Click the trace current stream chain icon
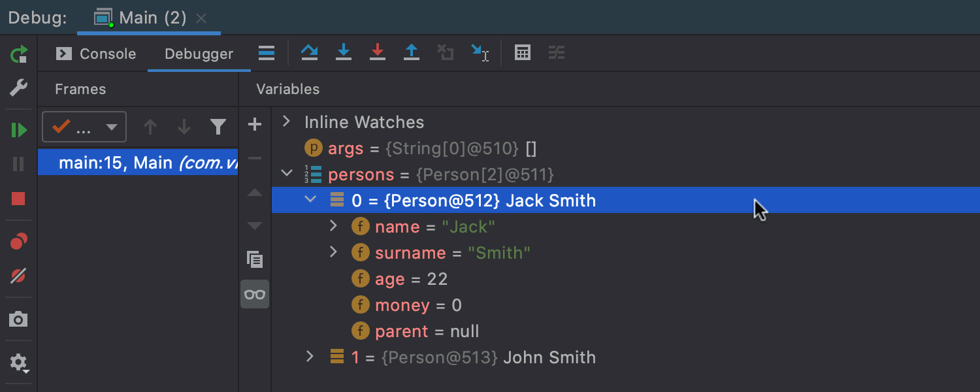 pos(557,53)
